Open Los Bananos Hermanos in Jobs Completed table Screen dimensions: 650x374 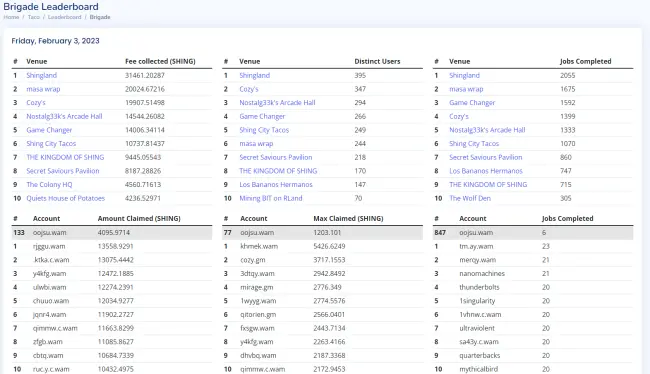[x=486, y=171]
